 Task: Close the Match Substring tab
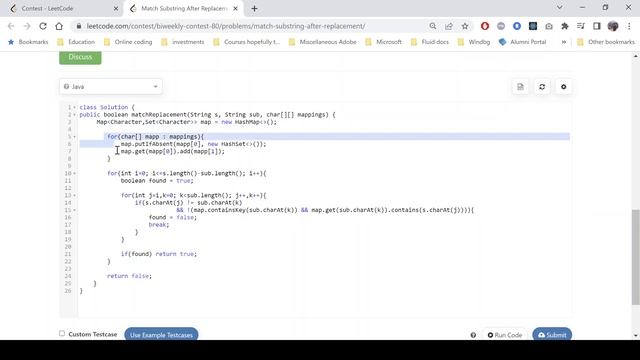click(x=235, y=8)
